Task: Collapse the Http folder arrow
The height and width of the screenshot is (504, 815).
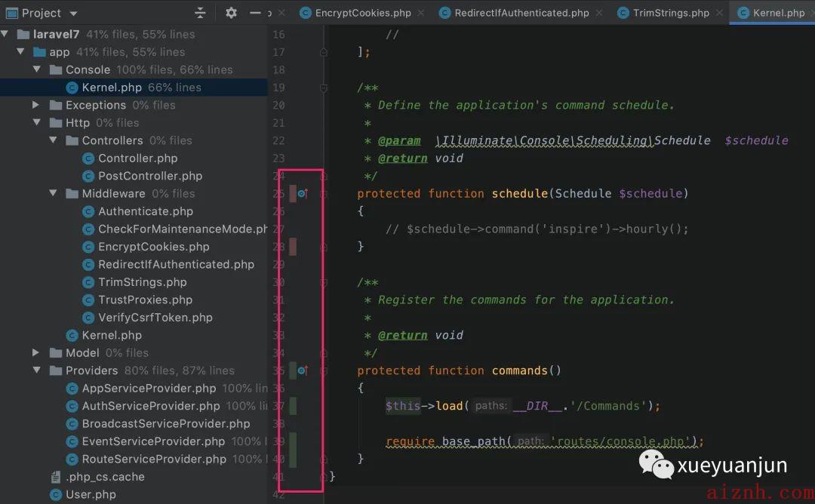Action: (37, 123)
